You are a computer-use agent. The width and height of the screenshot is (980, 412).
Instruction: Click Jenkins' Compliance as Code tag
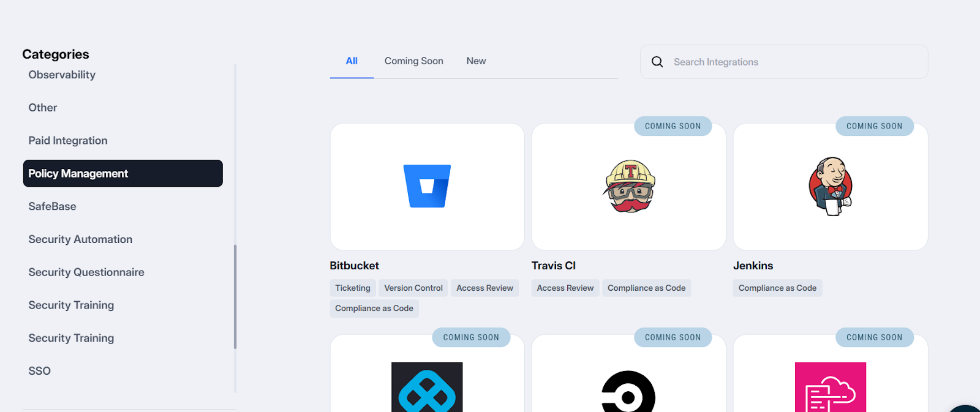[778, 288]
